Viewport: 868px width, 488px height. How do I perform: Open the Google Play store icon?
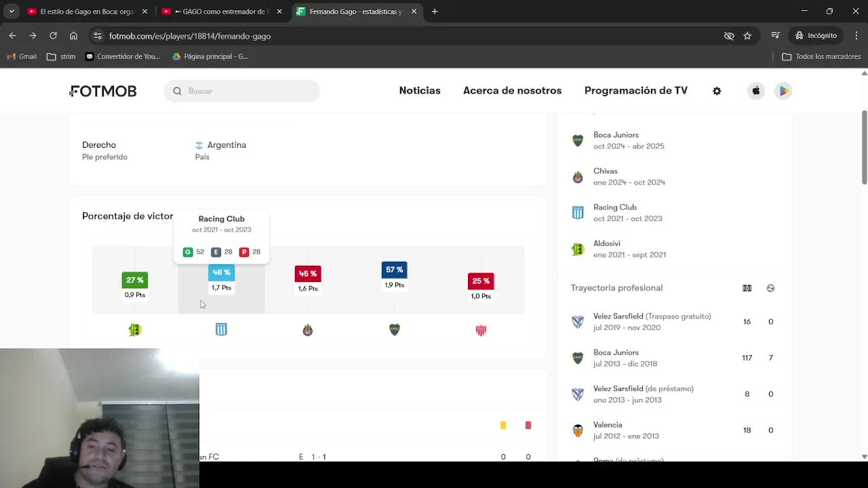pyautogui.click(x=783, y=91)
